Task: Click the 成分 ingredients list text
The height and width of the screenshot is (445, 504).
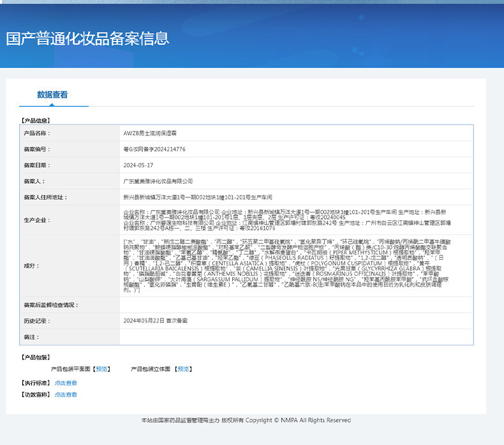Action: pyautogui.click(x=293, y=264)
